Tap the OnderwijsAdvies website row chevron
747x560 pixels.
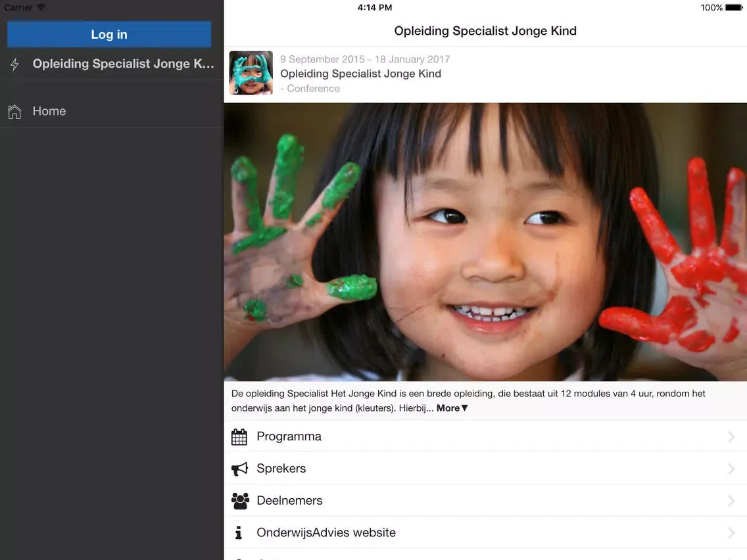tap(731, 532)
